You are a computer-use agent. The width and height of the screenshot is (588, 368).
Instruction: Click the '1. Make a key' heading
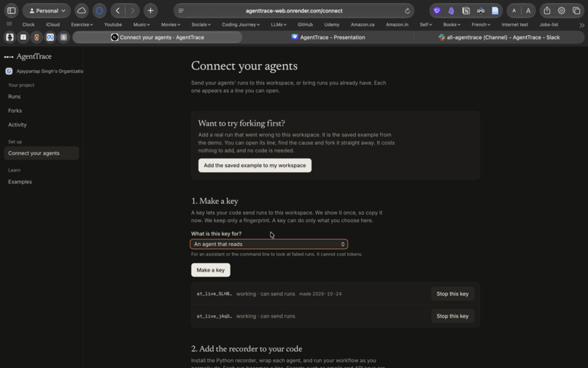[x=214, y=202]
